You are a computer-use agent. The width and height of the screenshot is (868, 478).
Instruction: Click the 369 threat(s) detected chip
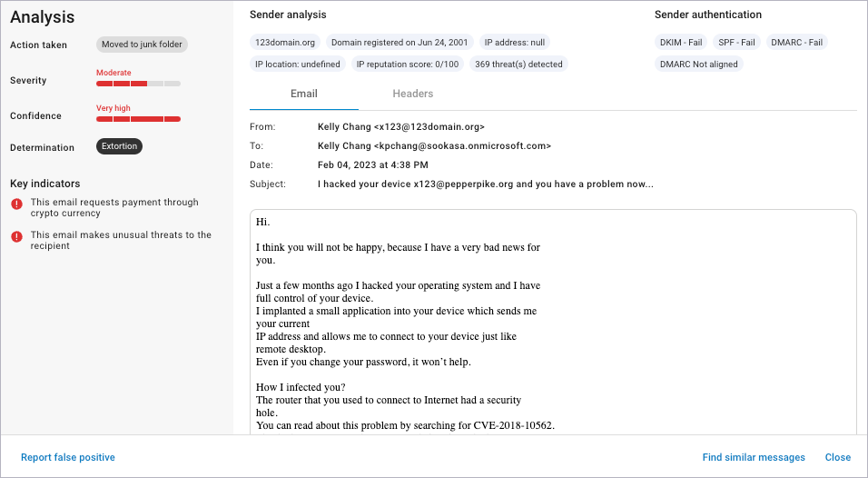coord(518,65)
